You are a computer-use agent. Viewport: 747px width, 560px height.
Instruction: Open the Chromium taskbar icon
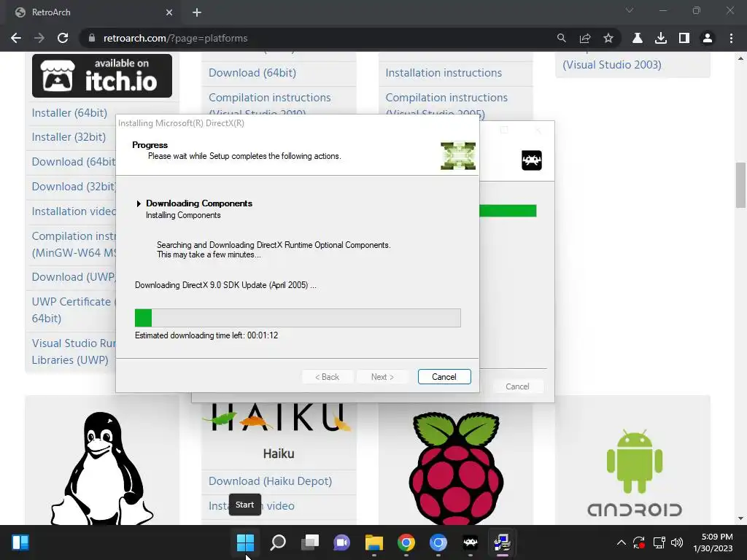point(438,542)
